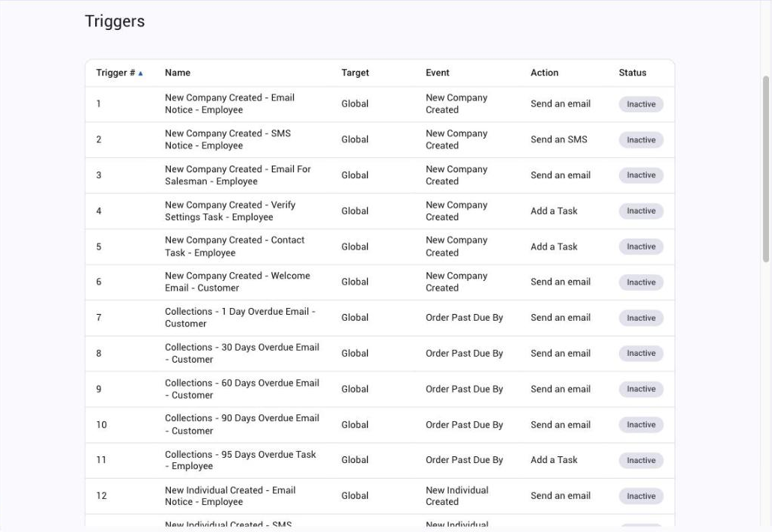Screen dimensions: 772x532
Task: Click "Collections - 90 Days Overdue Email - Customer"
Action: tap(242, 424)
